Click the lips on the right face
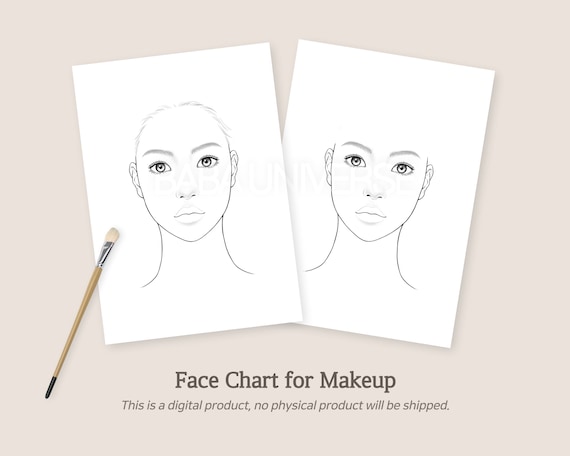The height and width of the screenshot is (456, 570). (x=370, y=214)
